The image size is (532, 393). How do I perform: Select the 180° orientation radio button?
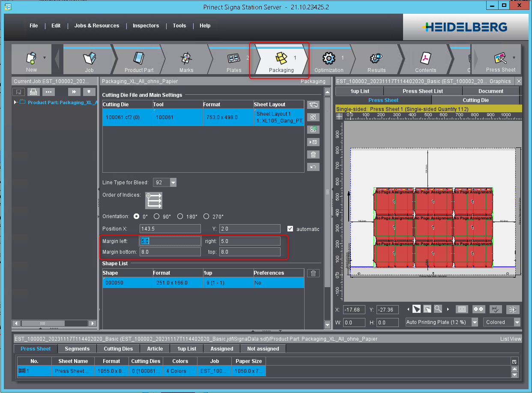[x=180, y=216]
